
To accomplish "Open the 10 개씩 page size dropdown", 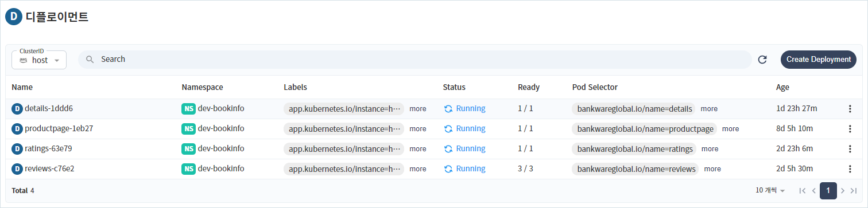I will pyautogui.click(x=770, y=190).
